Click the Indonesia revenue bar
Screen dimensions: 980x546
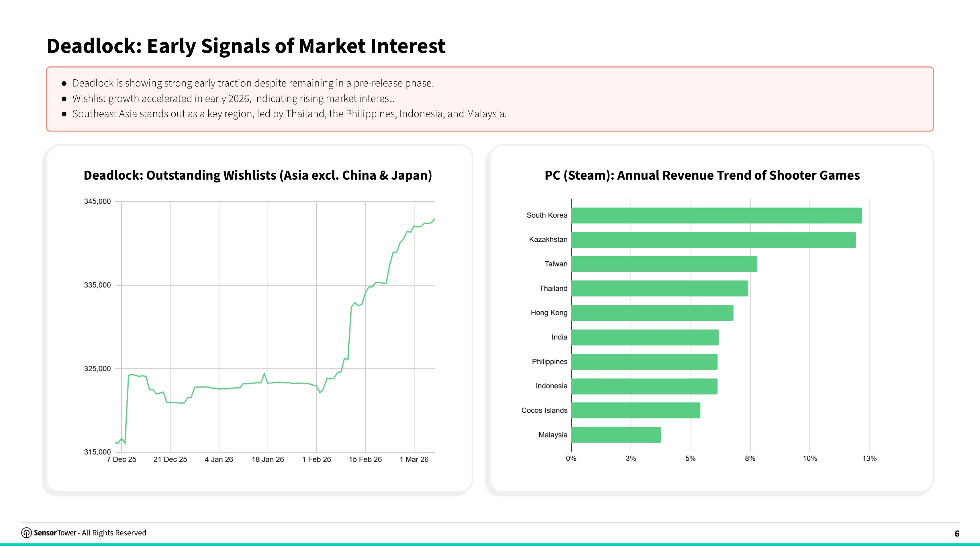point(644,386)
